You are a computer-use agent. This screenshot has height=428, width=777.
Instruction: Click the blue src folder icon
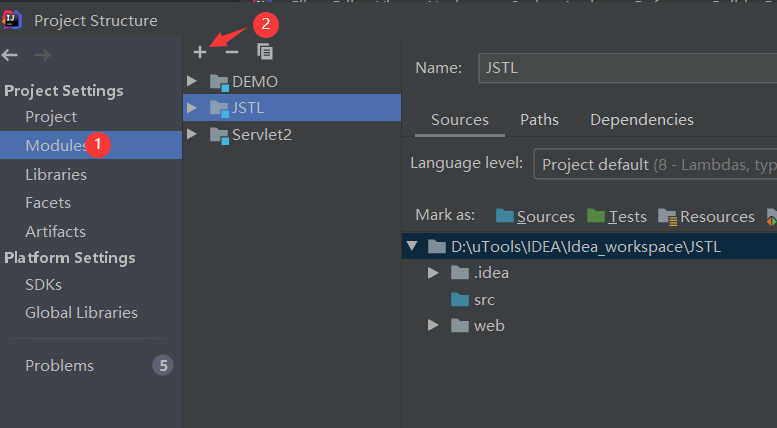460,300
